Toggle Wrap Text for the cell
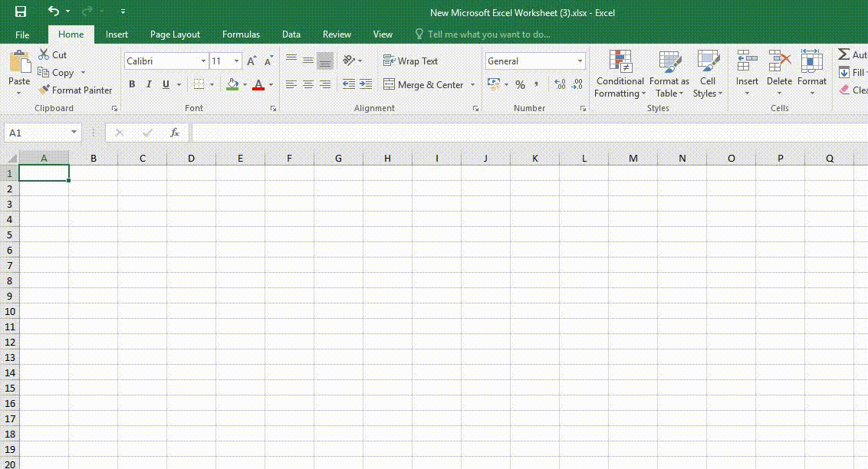This screenshot has height=469, width=868. tap(410, 61)
